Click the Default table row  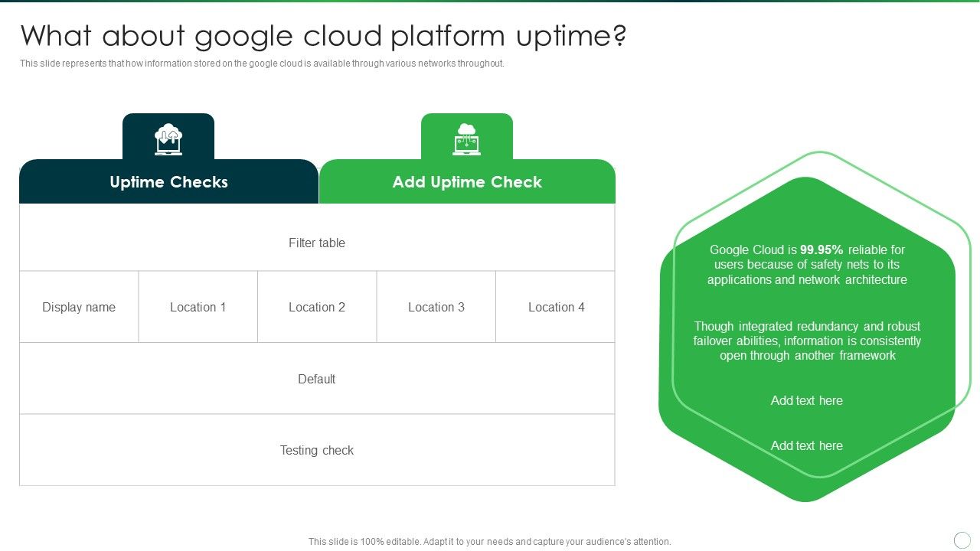pos(317,378)
